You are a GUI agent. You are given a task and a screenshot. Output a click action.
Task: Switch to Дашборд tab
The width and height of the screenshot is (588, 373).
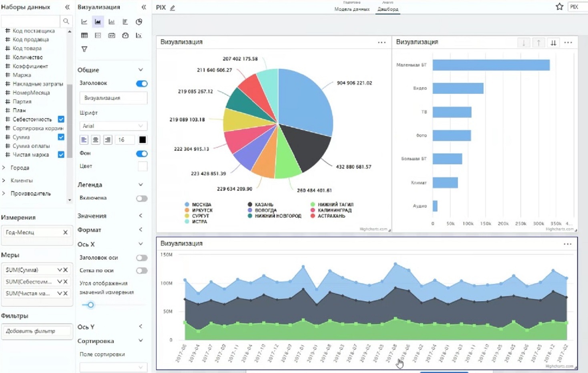388,9
